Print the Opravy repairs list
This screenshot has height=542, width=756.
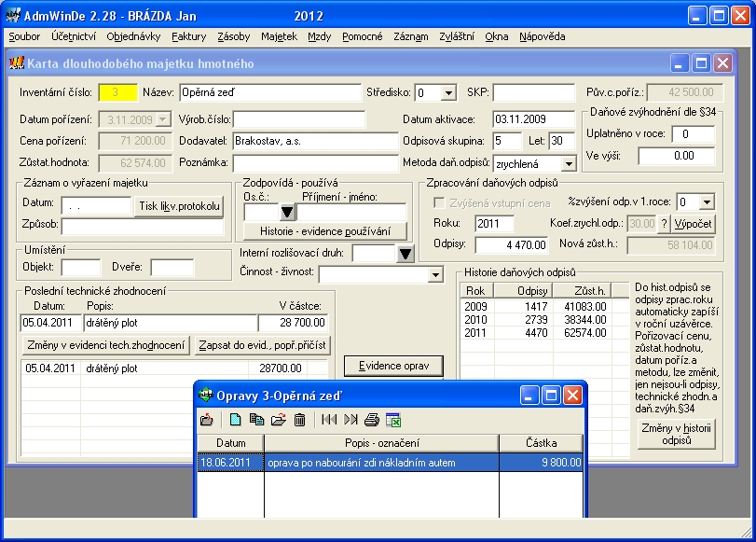[x=372, y=420]
